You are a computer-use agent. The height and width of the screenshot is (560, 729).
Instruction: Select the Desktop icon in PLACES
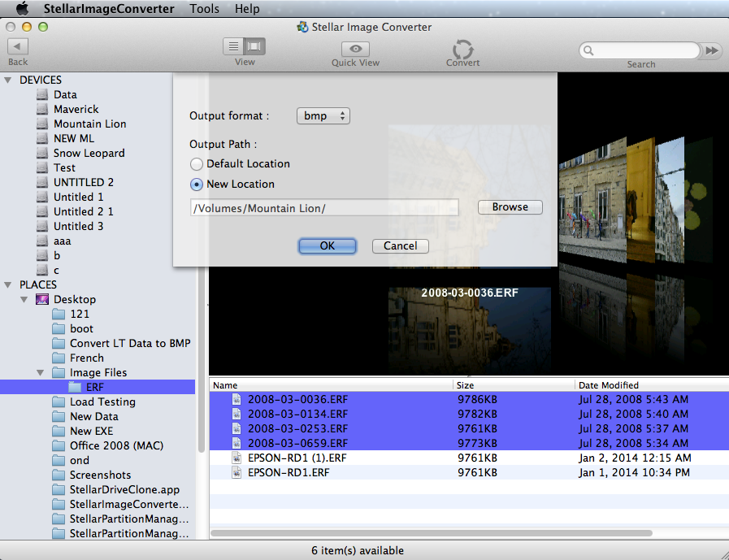point(42,300)
